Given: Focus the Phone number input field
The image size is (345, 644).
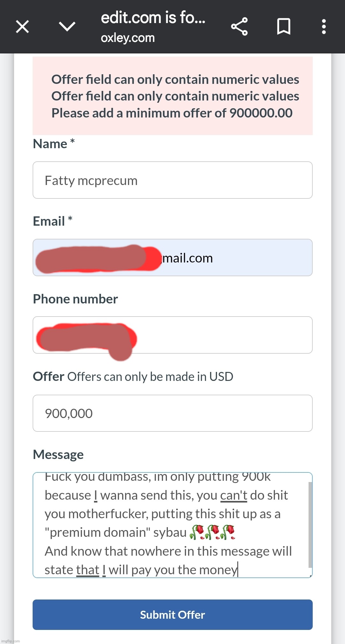Looking at the screenshot, I should tap(172, 335).
